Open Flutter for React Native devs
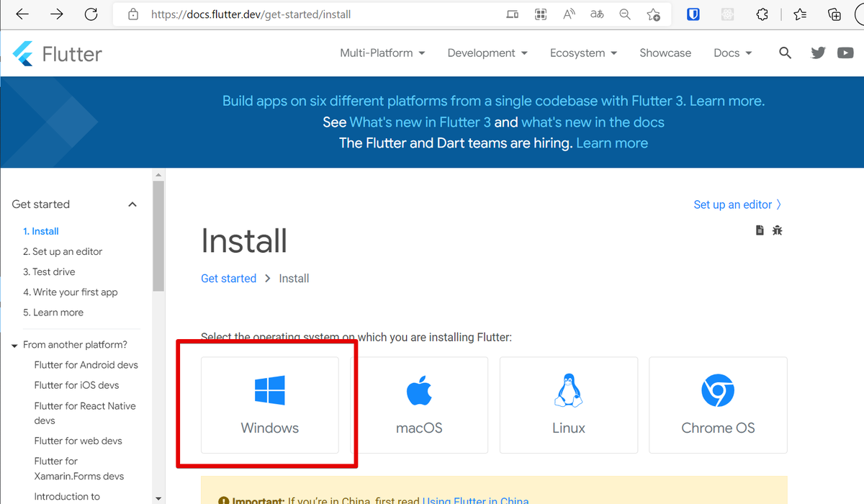 point(85,413)
